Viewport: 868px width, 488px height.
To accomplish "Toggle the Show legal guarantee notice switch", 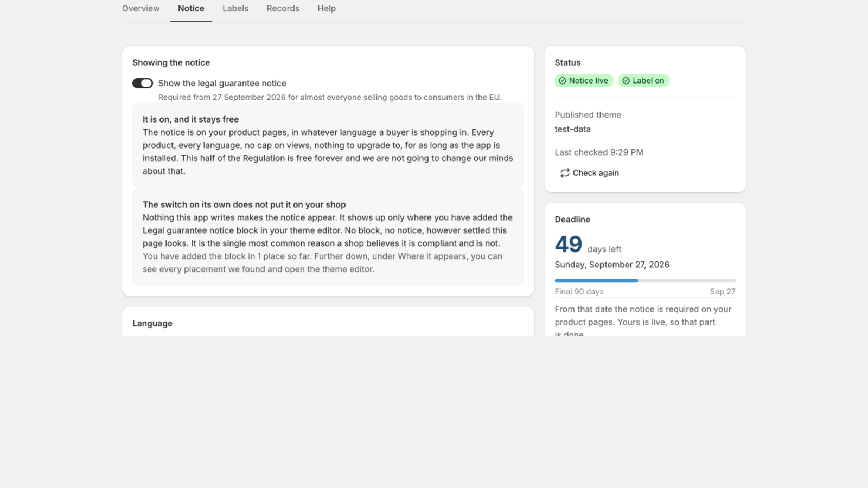I will (x=143, y=83).
